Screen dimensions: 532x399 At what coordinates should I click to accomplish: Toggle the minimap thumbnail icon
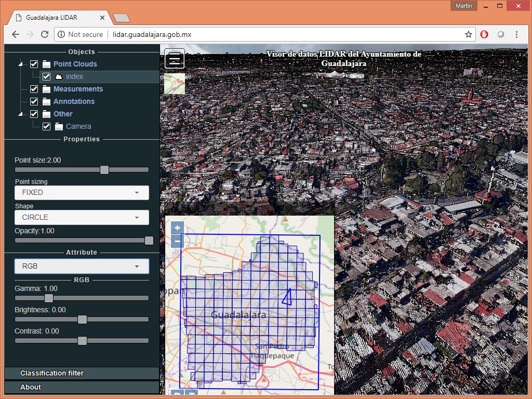175,84
